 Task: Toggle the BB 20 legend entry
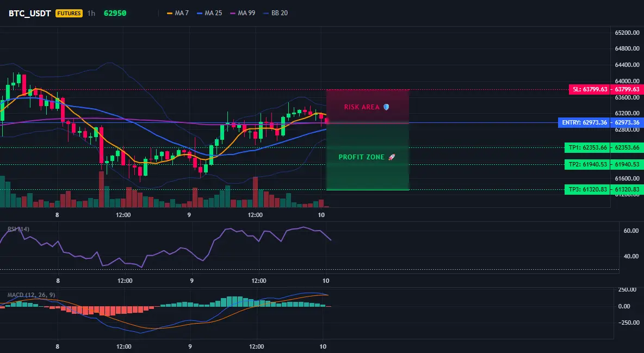276,13
